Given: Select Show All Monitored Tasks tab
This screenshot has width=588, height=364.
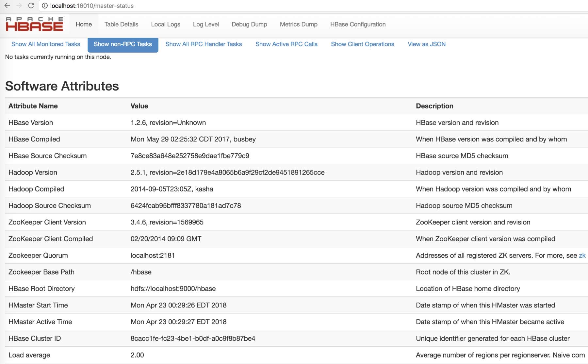Looking at the screenshot, I should tap(46, 44).
